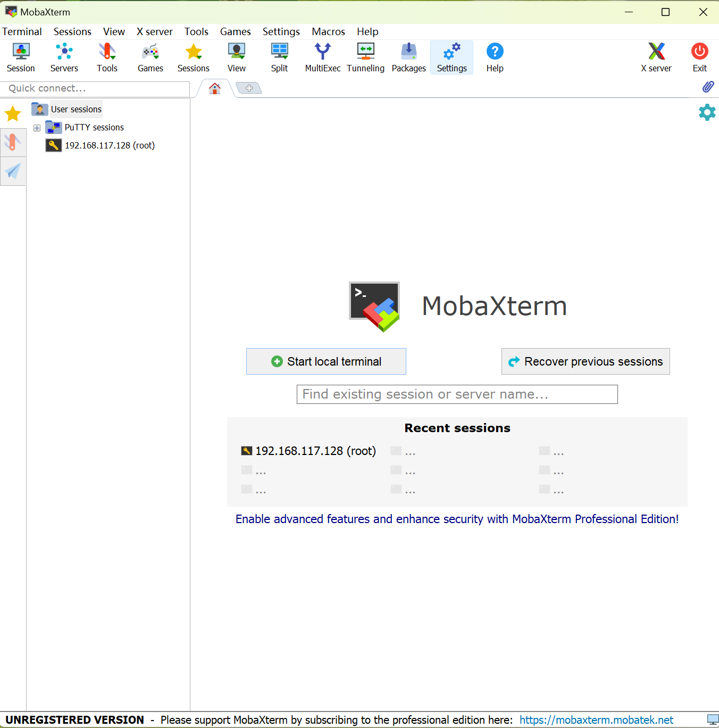The height and width of the screenshot is (728, 719).
Task: Select User sessions tree item
Action: tap(76, 109)
